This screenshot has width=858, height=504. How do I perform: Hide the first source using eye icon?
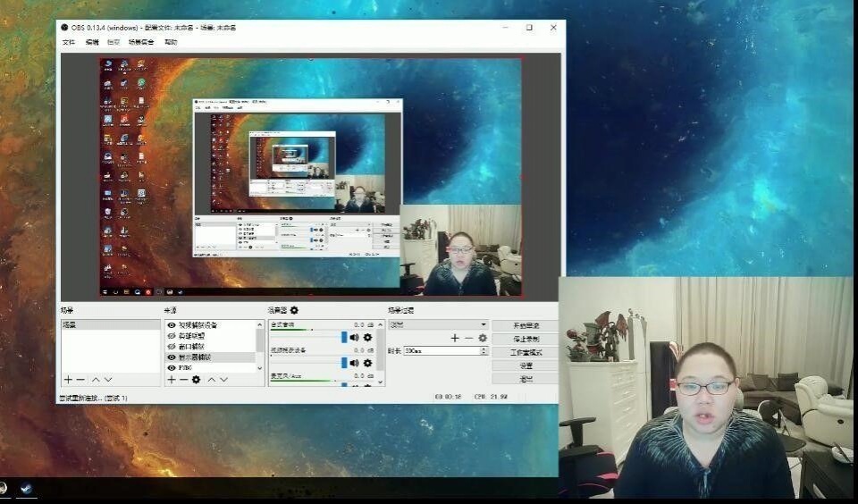[x=172, y=325]
